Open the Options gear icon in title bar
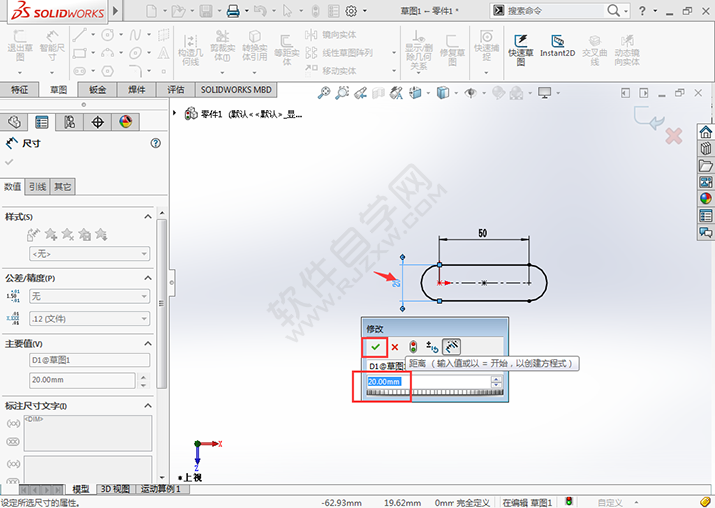 coord(351,10)
